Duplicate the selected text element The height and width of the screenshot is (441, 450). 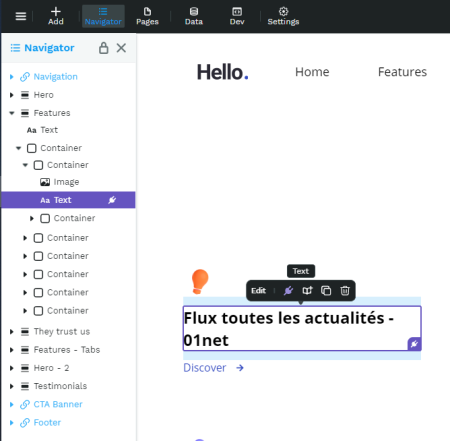pos(326,291)
